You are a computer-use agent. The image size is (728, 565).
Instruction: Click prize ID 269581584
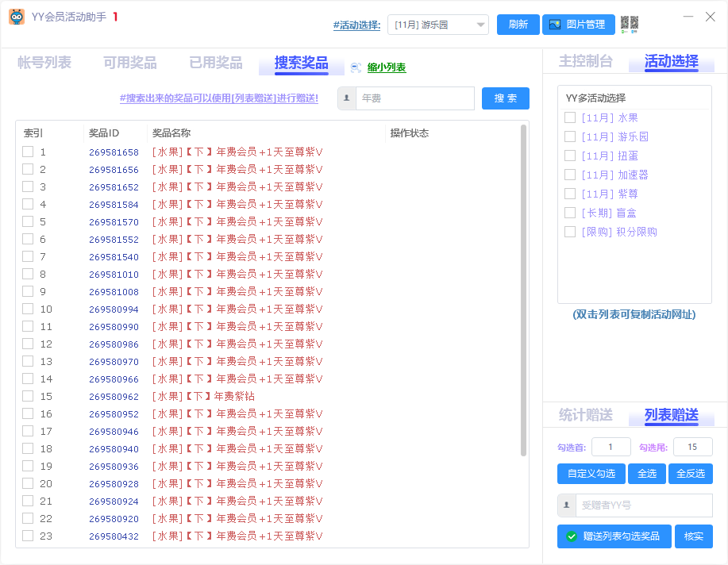(114, 205)
